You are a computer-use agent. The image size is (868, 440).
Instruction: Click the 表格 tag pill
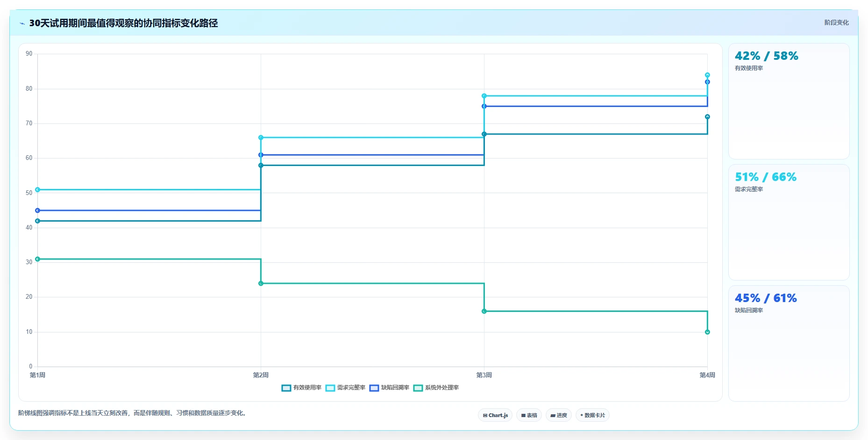click(x=529, y=415)
